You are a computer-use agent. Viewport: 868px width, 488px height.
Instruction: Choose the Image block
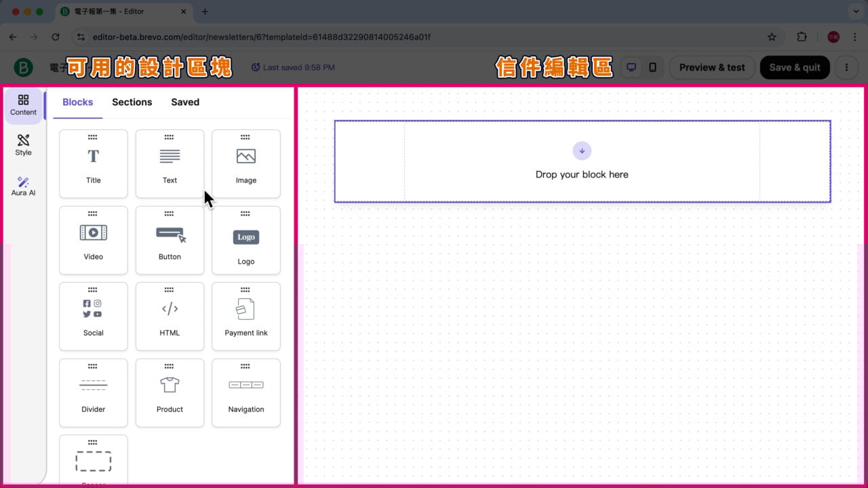click(245, 164)
